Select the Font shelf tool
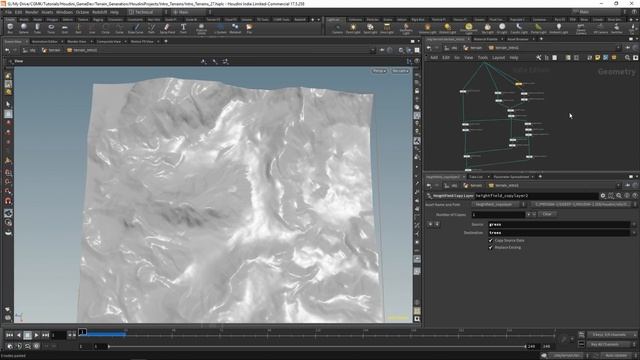The height and width of the screenshot is (360, 640). pyautogui.click(x=183, y=28)
